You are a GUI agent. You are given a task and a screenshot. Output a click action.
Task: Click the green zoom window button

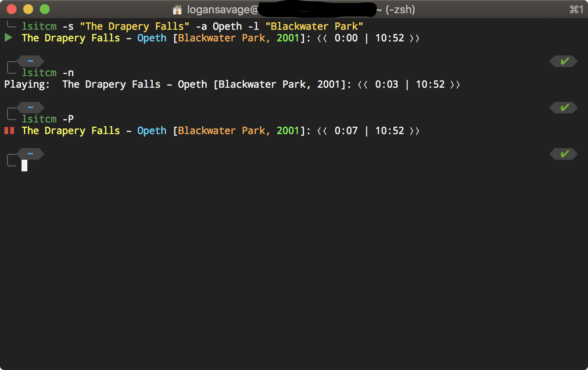[x=44, y=9]
